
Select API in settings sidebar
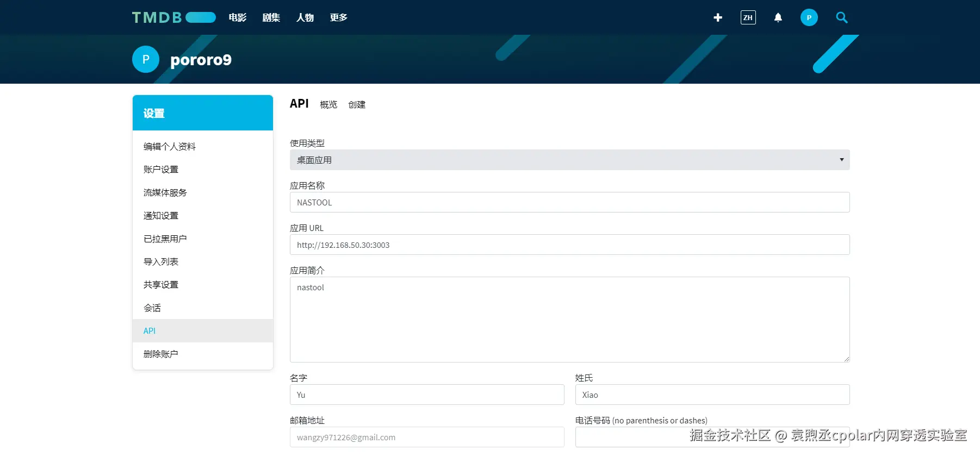tap(203, 330)
